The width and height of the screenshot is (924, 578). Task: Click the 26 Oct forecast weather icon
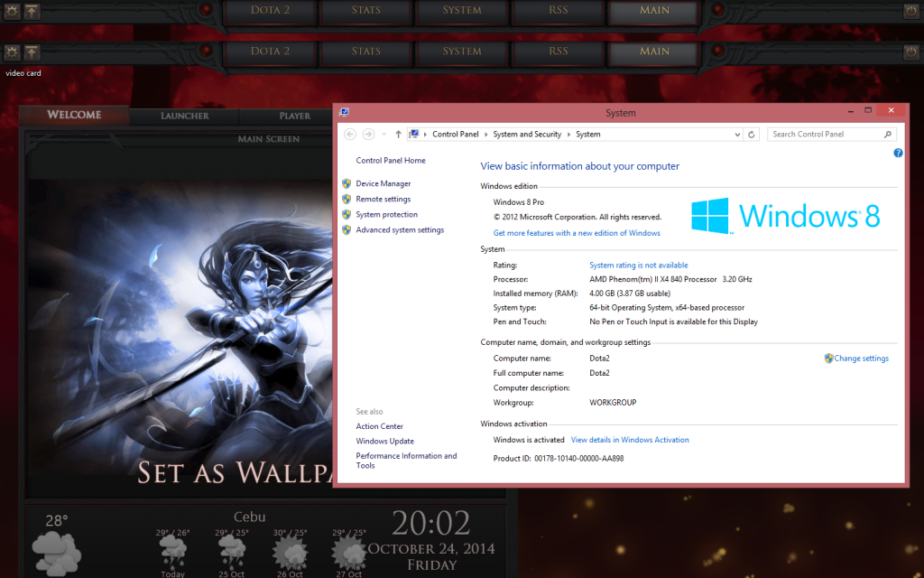click(289, 553)
